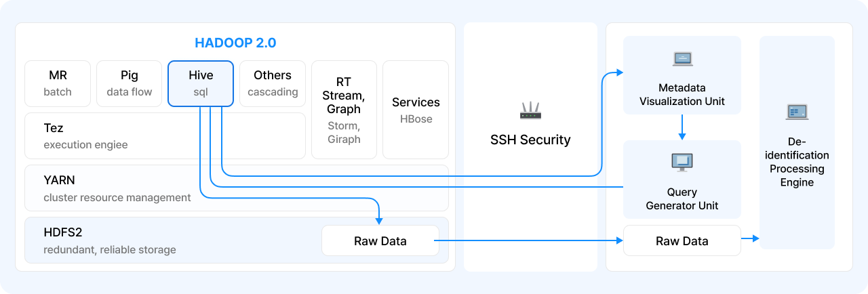Select the RT Stream, Graph box
This screenshot has height=294, width=868.
click(343, 110)
